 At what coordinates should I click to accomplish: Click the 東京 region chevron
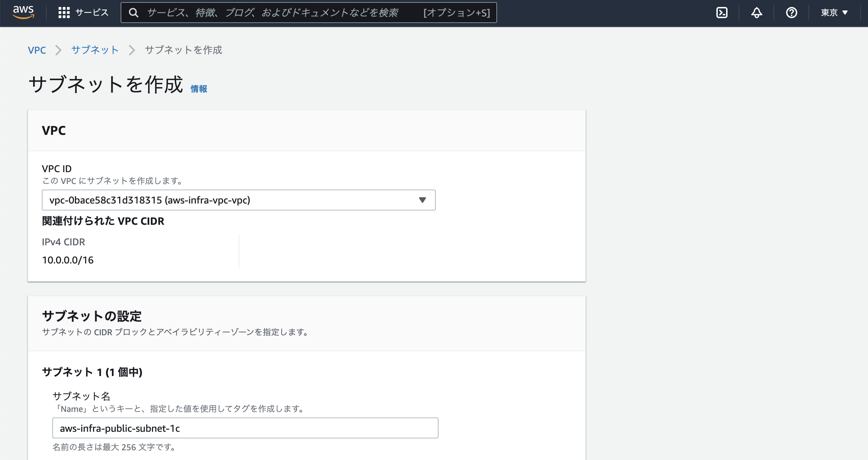point(845,13)
